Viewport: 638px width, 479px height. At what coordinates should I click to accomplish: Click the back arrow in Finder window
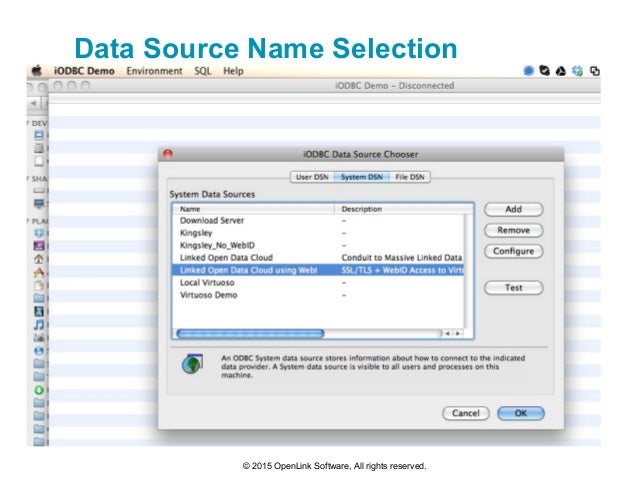coord(33,103)
